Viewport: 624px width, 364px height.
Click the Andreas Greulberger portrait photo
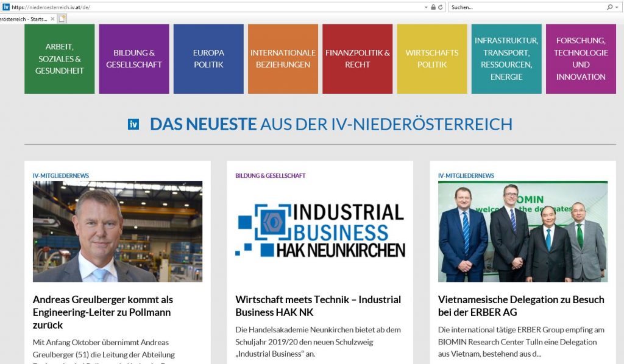(118, 231)
